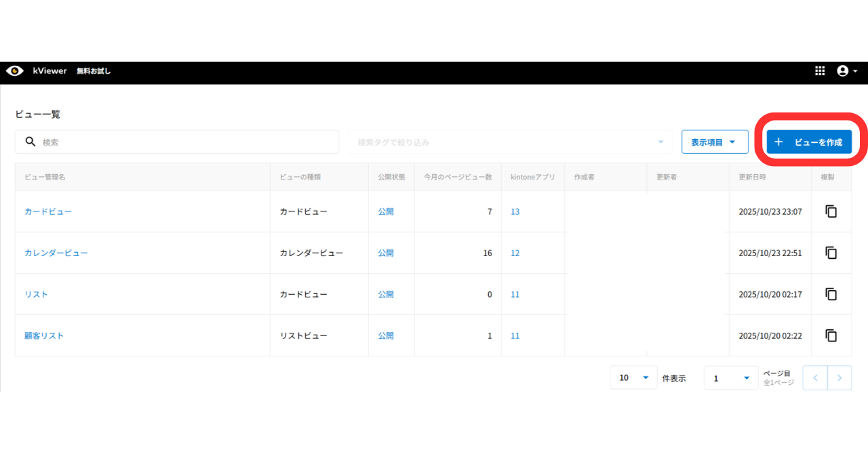Open the カードビュー view link
Screen dimensions: 868x454
[x=47, y=211]
